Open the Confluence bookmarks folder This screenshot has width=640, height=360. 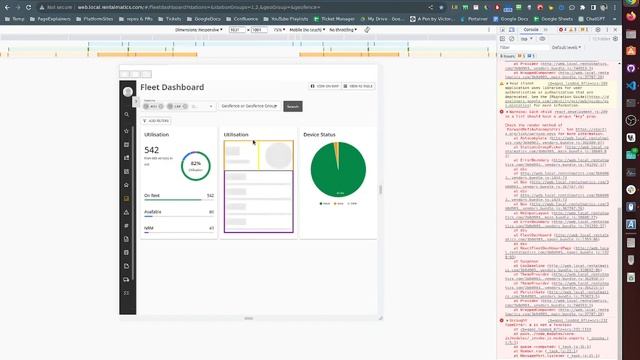tap(242, 19)
